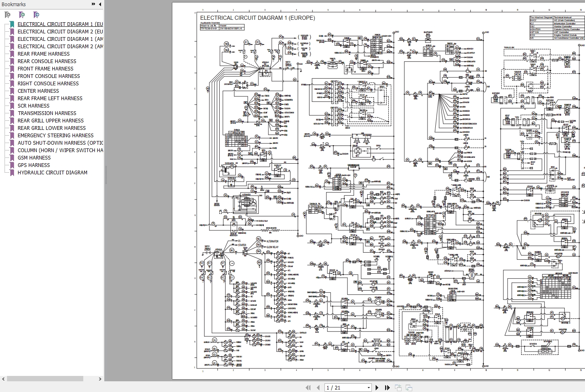585x392 pixels.
Task: Click the previous view icon
Action: pos(398,387)
